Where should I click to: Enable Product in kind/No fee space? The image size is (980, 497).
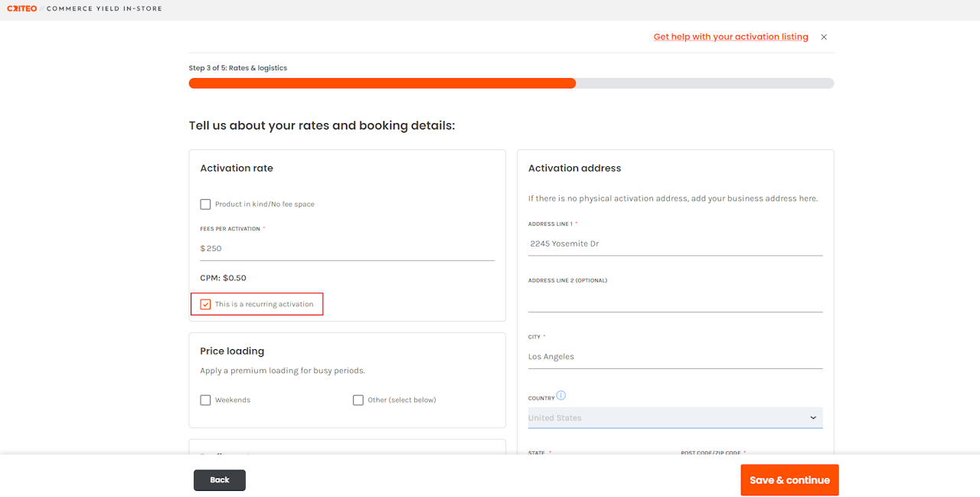click(x=205, y=204)
